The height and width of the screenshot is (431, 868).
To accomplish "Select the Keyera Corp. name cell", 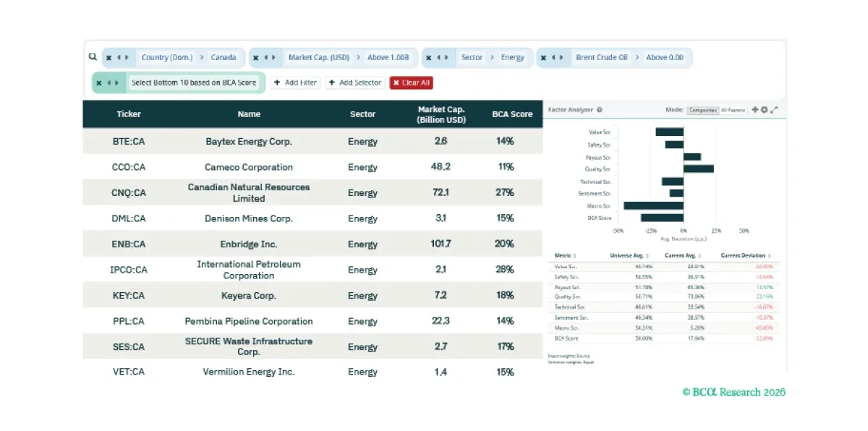I will click(x=249, y=296).
